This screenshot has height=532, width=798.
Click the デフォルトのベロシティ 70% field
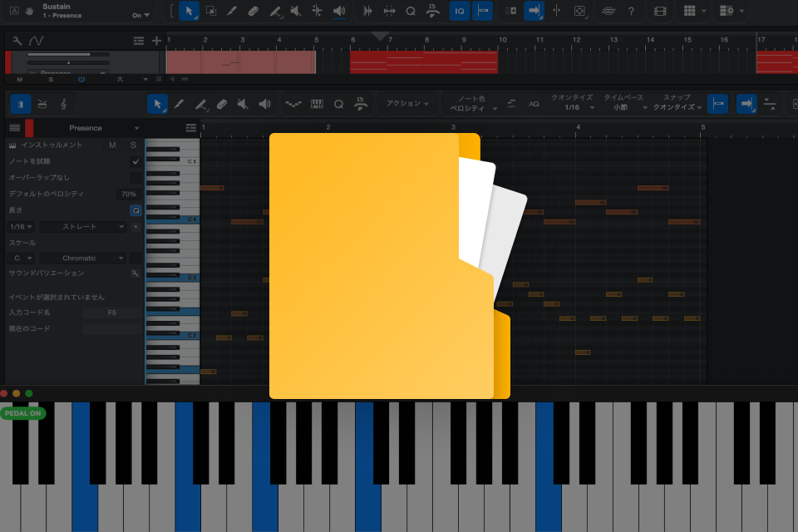click(x=129, y=194)
